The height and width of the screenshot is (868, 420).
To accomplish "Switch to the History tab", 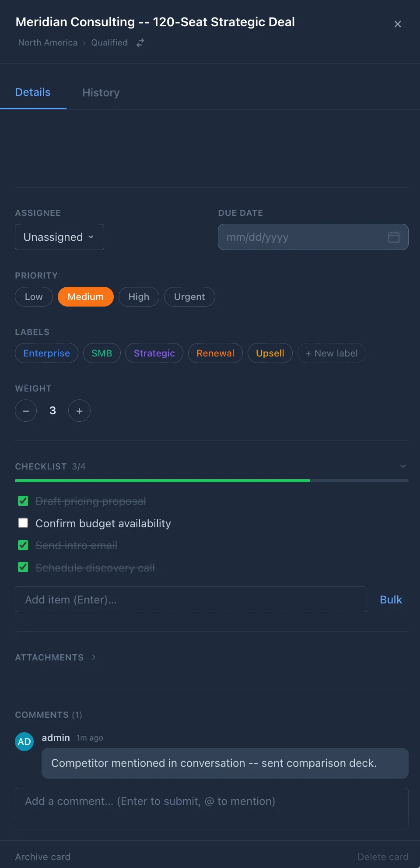I will point(101,93).
